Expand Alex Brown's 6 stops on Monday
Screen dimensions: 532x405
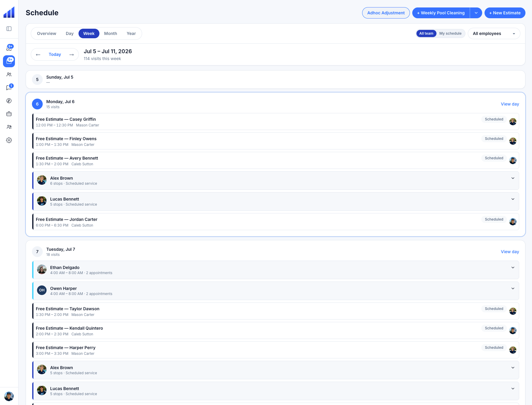pos(513,178)
